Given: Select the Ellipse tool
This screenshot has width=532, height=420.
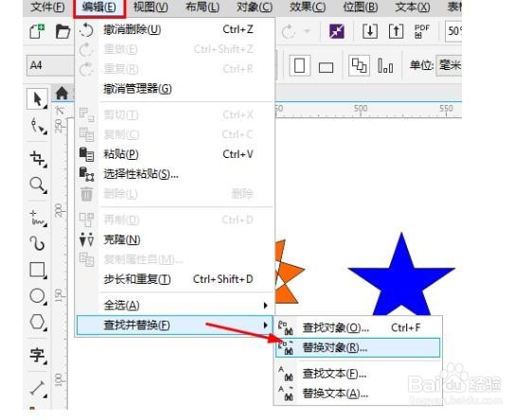Looking at the screenshot, I should [x=37, y=296].
